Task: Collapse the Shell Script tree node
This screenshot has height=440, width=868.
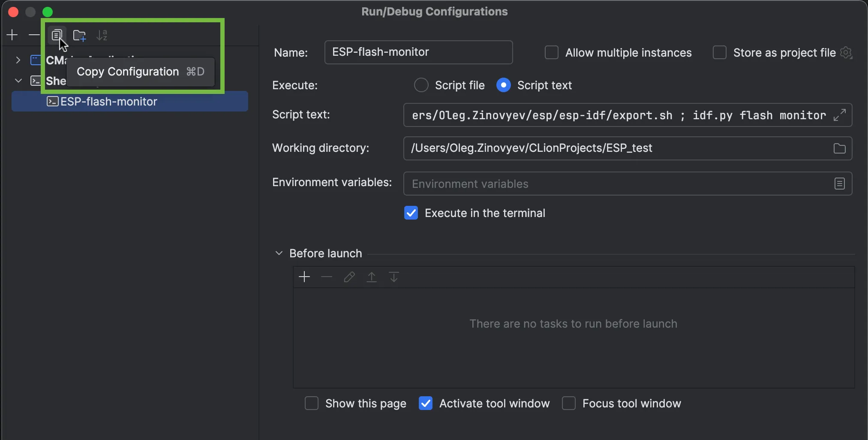Action: pos(18,81)
